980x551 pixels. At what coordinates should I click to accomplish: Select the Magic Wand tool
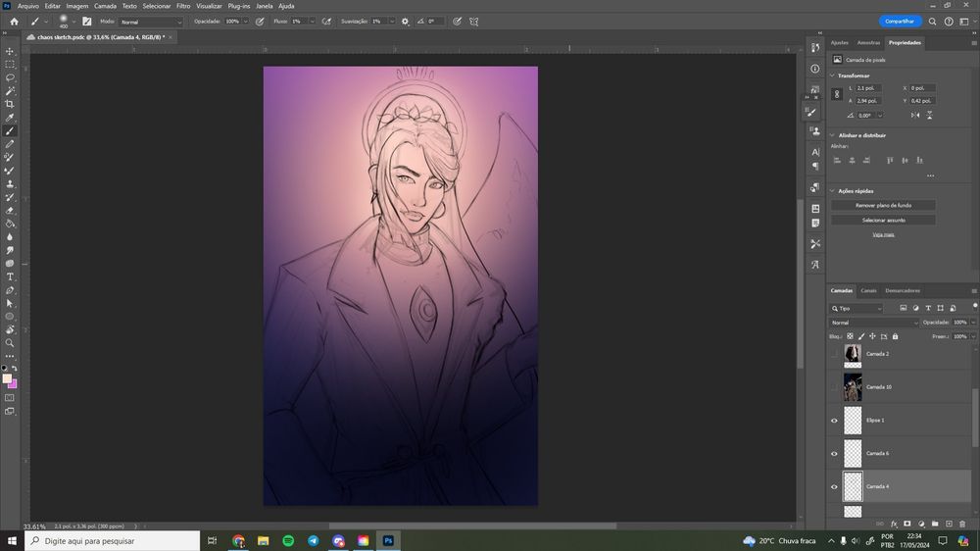coord(10,90)
